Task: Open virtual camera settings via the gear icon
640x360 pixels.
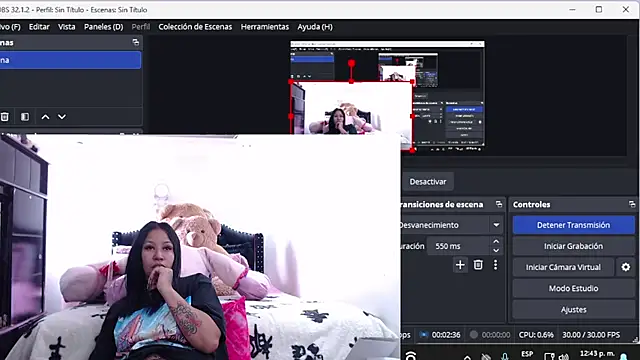Action: pyautogui.click(x=626, y=267)
